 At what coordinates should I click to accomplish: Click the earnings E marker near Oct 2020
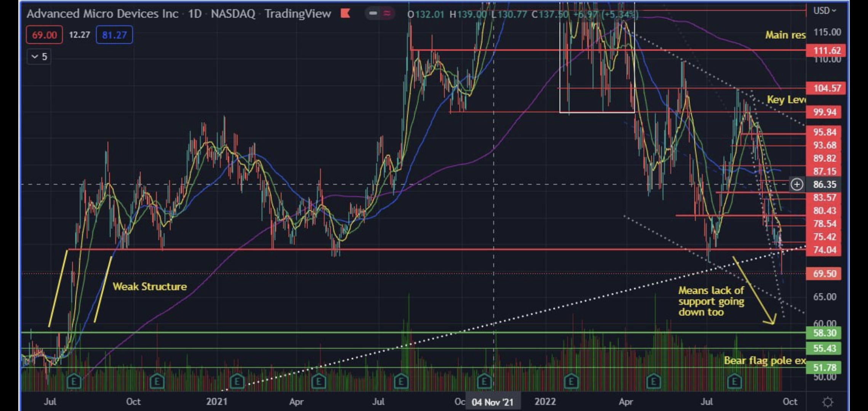[x=157, y=381]
